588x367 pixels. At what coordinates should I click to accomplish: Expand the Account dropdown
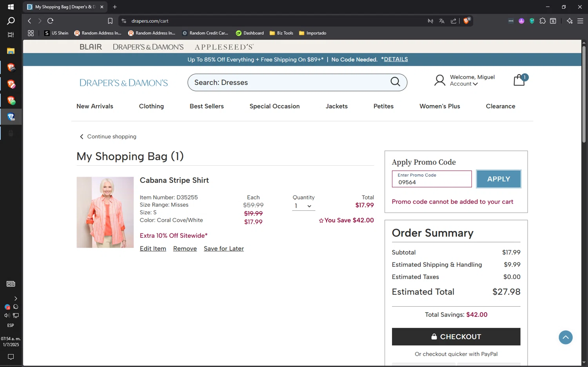[464, 84]
